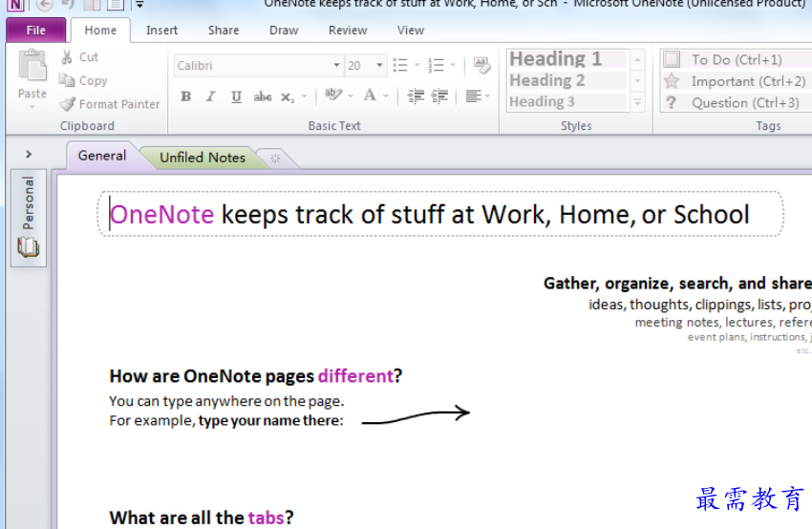The image size is (812, 529).
Task: Clear formatting with eraser icon
Action: 482,65
